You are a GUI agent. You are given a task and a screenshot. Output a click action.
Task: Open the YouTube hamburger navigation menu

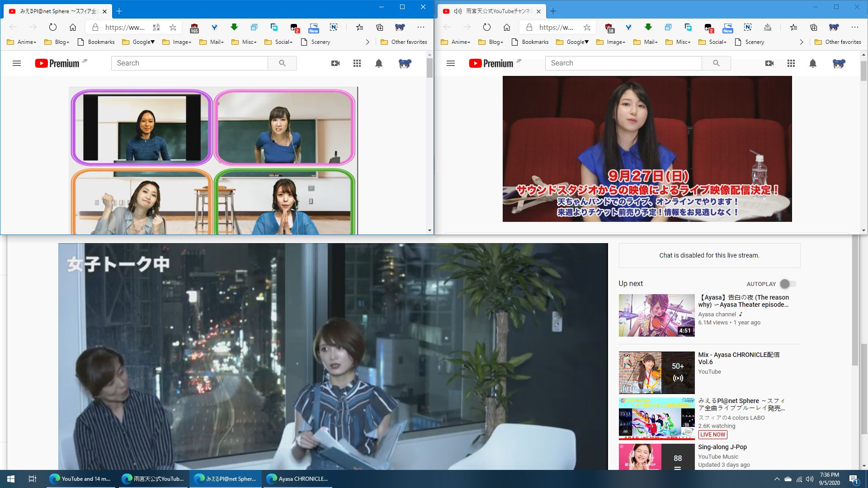coord(17,63)
